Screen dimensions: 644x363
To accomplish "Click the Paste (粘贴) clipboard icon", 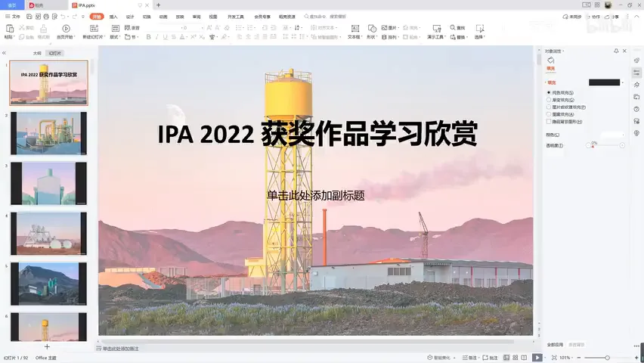I will pyautogui.click(x=9, y=29).
